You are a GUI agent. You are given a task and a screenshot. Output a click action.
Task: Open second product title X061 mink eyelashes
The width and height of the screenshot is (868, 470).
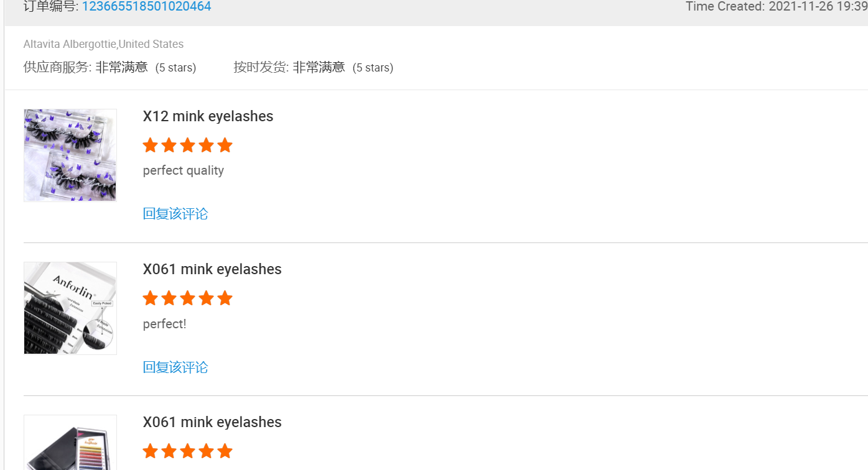click(x=212, y=269)
